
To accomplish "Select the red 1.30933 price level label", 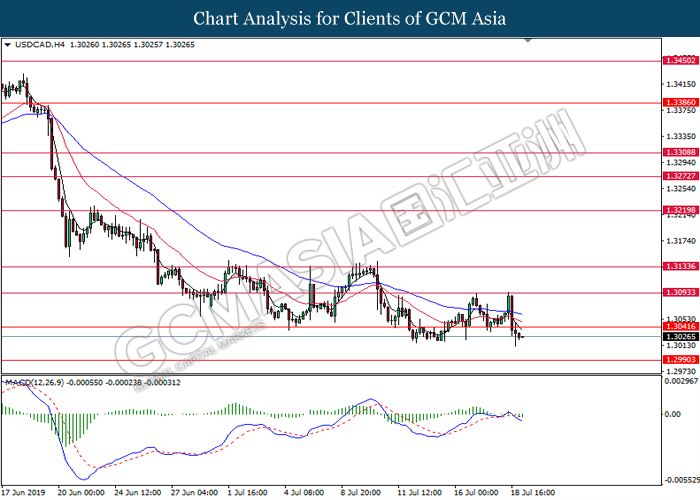I will click(x=680, y=292).
